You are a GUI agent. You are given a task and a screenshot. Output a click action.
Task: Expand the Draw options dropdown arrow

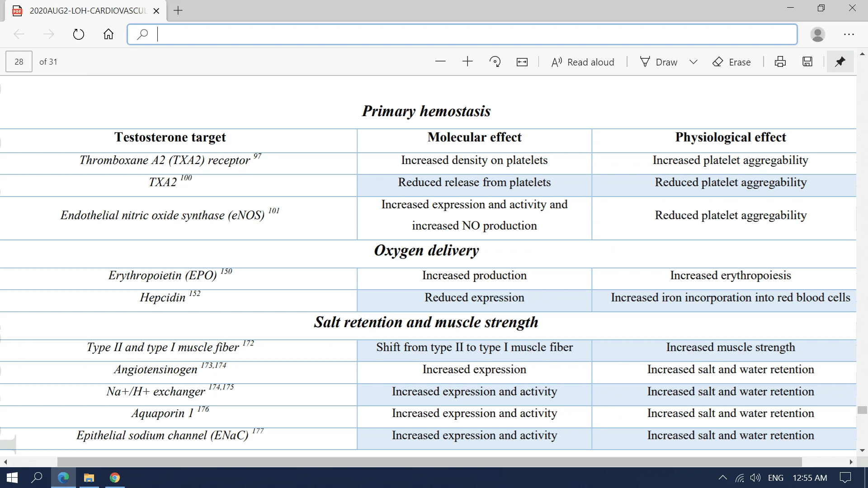693,62
